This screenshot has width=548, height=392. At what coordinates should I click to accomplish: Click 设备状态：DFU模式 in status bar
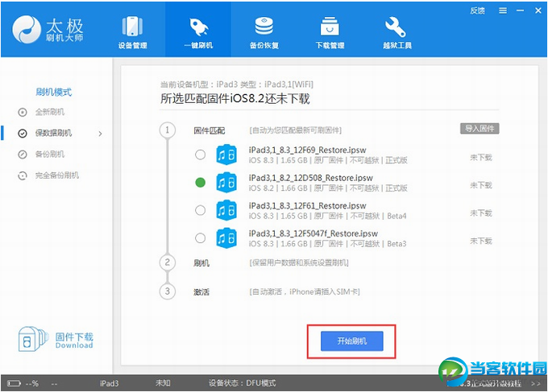[243, 383]
